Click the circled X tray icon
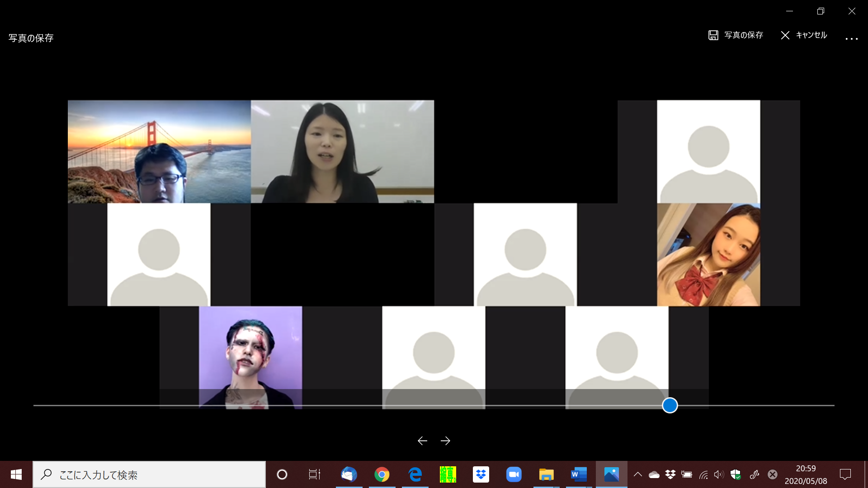This screenshot has height=488, width=868. (773, 474)
